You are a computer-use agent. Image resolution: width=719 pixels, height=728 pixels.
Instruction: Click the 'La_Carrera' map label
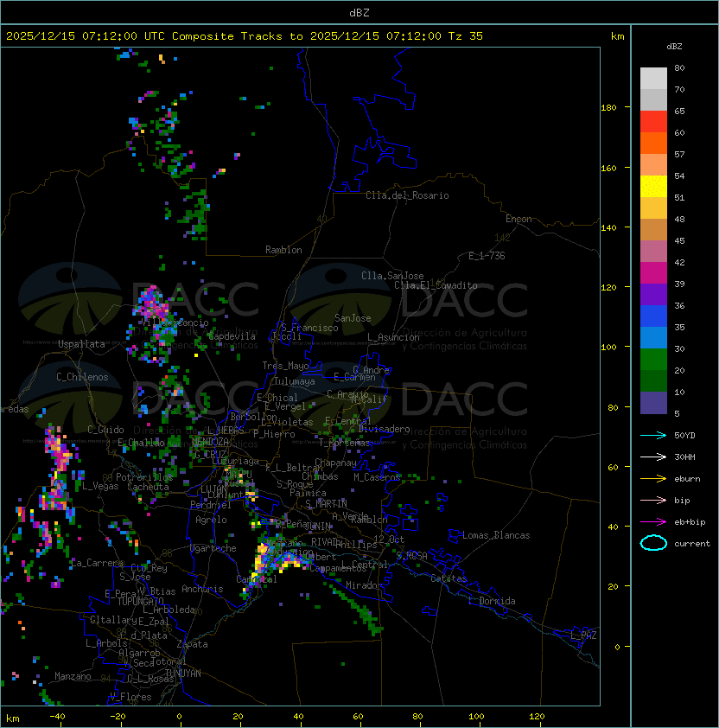click(98, 563)
